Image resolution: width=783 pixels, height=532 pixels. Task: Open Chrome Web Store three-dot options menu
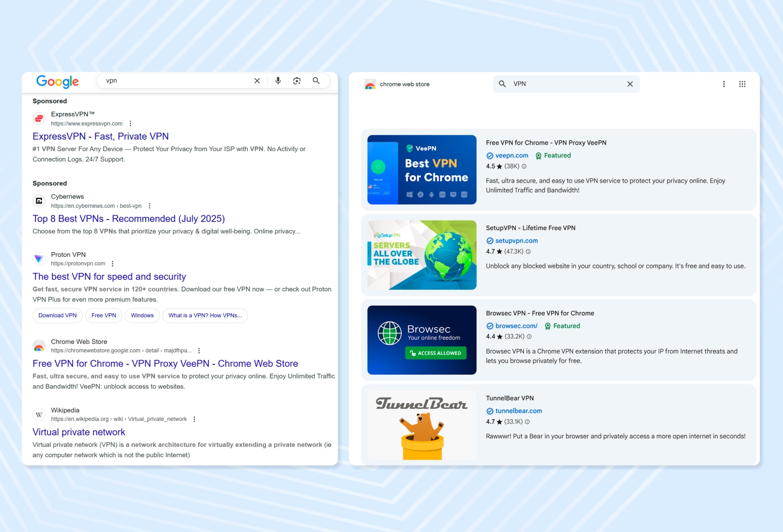(x=724, y=84)
